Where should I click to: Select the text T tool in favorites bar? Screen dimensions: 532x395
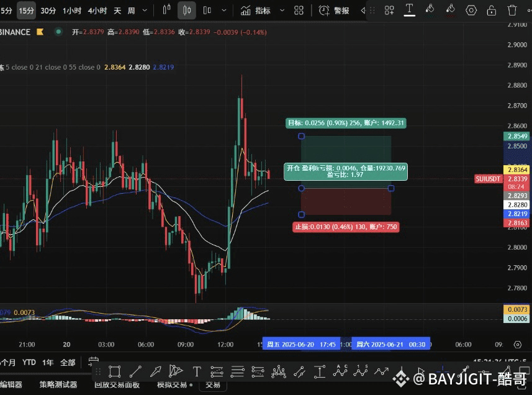pos(196,371)
